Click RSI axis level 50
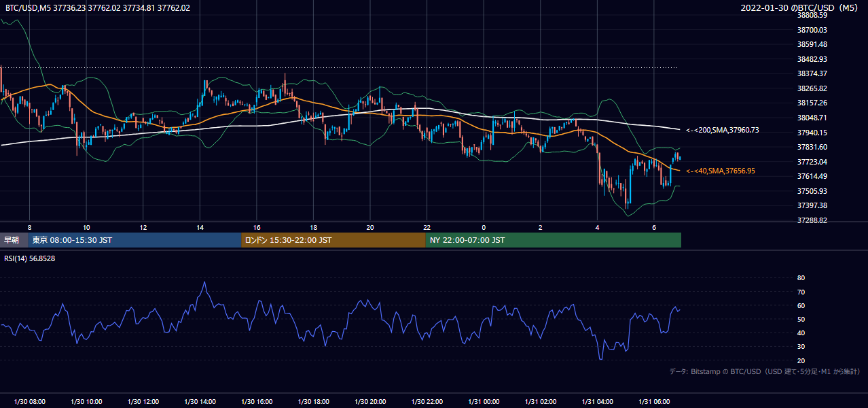The height and width of the screenshot is (408, 868). click(801, 319)
